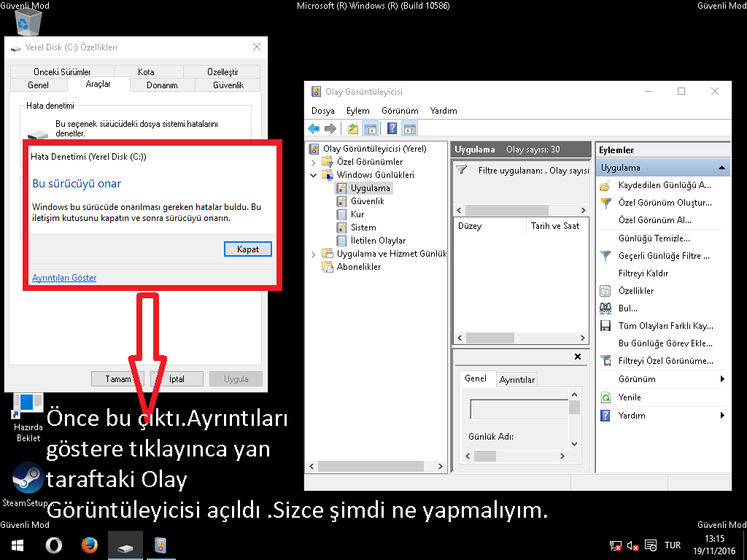
Task: Switch to the Ayrıntılar tab
Action: click(517, 379)
